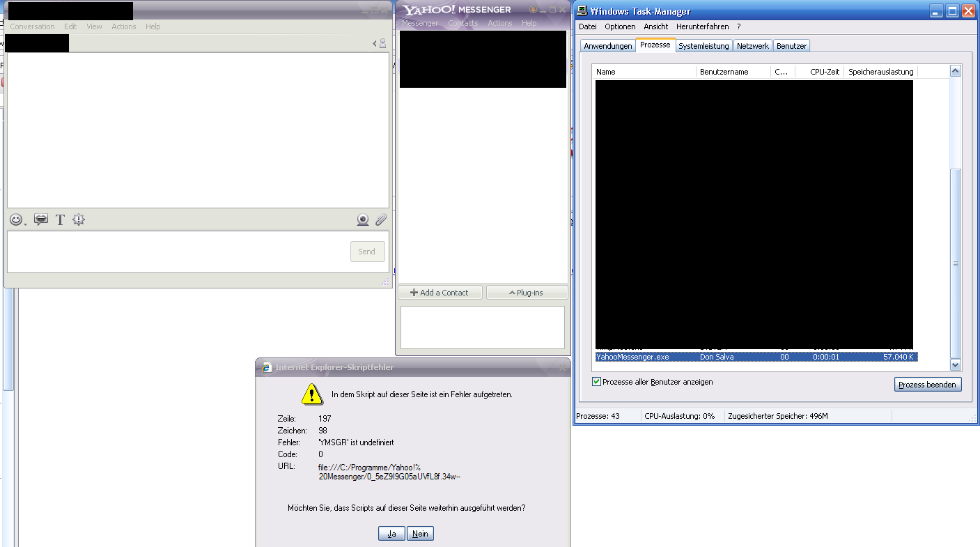Open Help menu in Yahoo Messenger window
This screenshot has height=547, width=980.
[529, 23]
